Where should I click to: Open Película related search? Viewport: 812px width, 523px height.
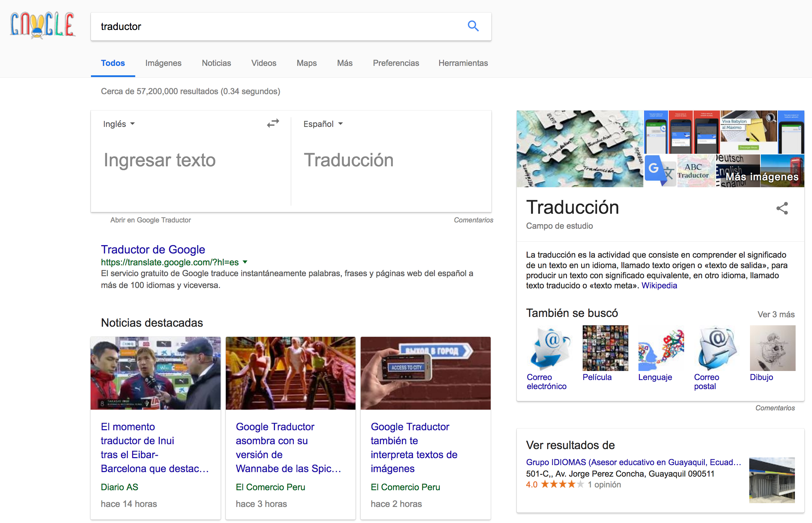pos(597,377)
